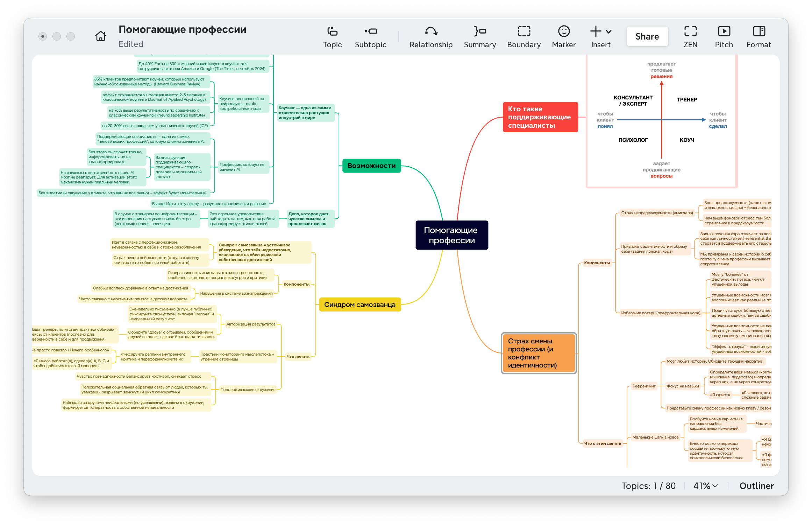This screenshot has width=812, height=525.
Task: Select the yellow Синдром самозванца topic
Action: click(x=359, y=304)
